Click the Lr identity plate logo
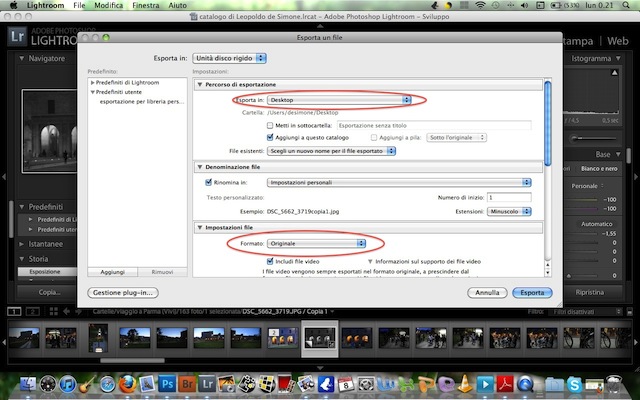640x400 pixels. tap(17, 36)
